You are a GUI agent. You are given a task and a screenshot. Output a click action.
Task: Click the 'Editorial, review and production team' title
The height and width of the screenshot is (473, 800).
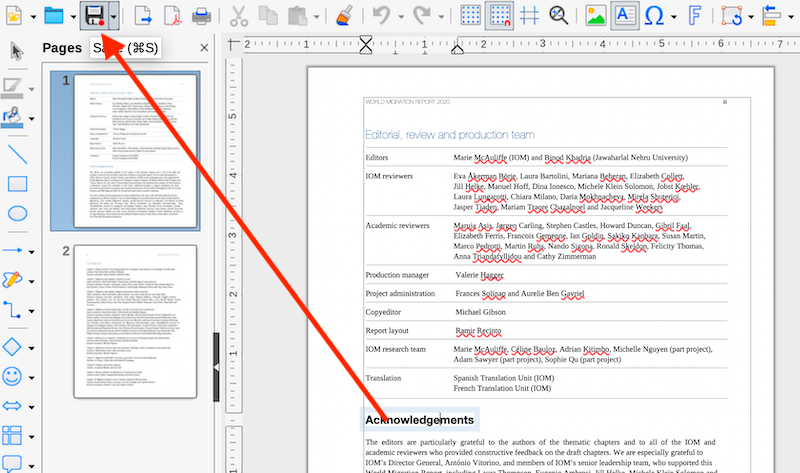pyautogui.click(x=449, y=135)
